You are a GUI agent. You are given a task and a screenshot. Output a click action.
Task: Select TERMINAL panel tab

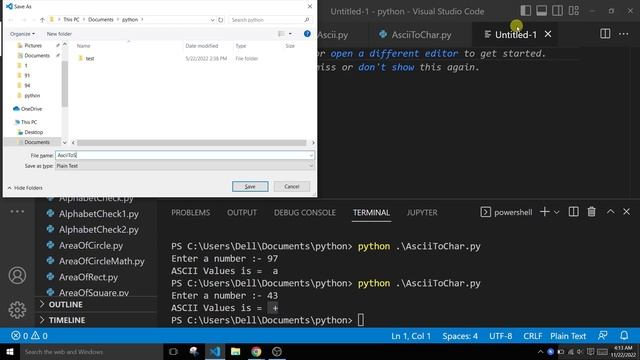click(371, 213)
